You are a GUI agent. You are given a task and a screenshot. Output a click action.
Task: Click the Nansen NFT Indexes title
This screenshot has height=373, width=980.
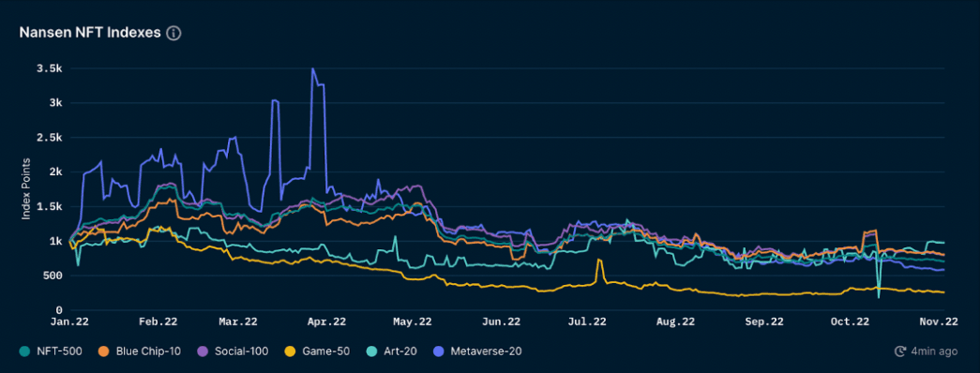[x=90, y=33]
